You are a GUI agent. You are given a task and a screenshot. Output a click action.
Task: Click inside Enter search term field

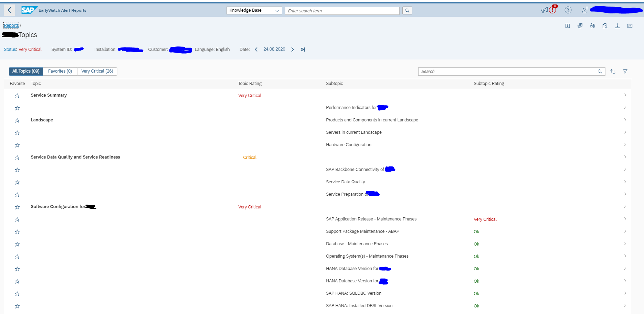[x=342, y=11]
